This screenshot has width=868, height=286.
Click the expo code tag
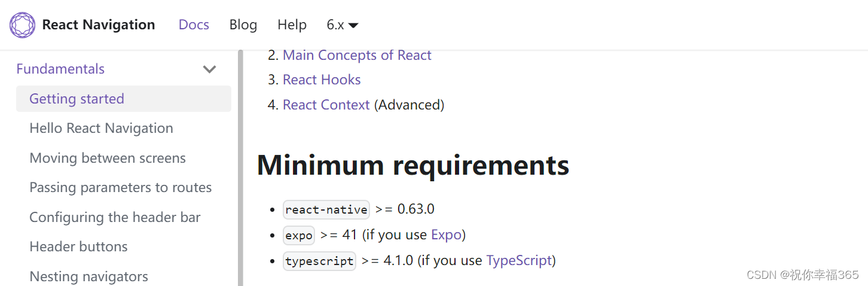[299, 235]
